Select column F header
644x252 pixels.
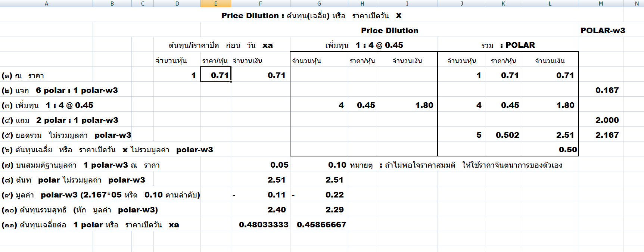(x=261, y=3)
